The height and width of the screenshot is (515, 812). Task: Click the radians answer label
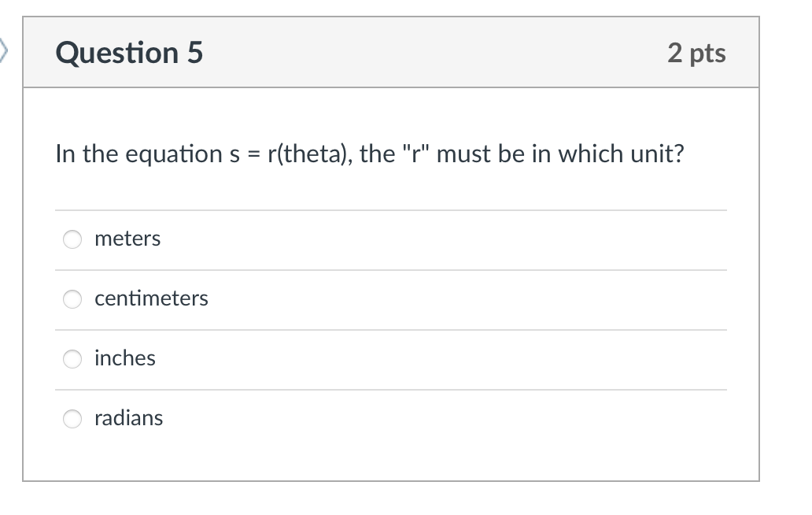click(128, 419)
